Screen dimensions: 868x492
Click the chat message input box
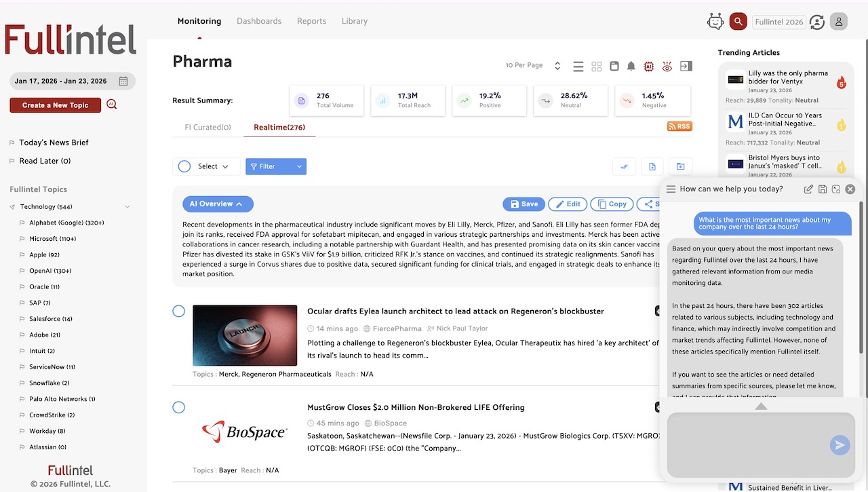[x=746, y=444]
